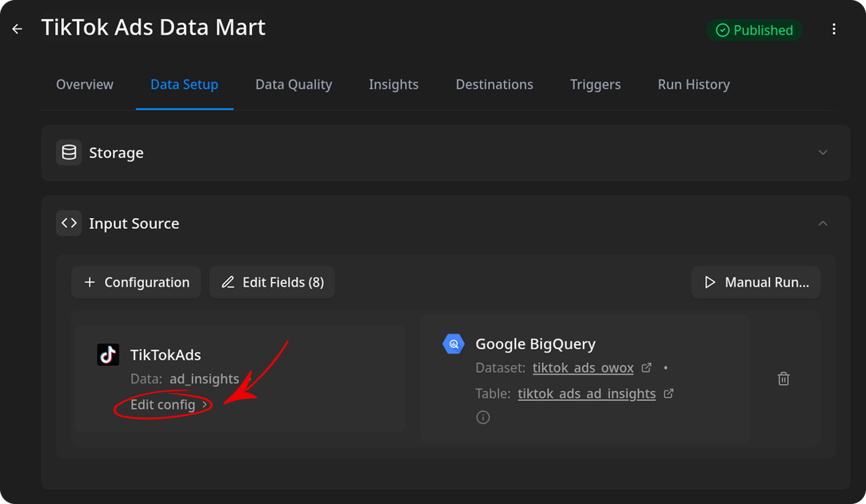This screenshot has width=866, height=504.
Task: Click the ad_insights data value
Action: 204,379
